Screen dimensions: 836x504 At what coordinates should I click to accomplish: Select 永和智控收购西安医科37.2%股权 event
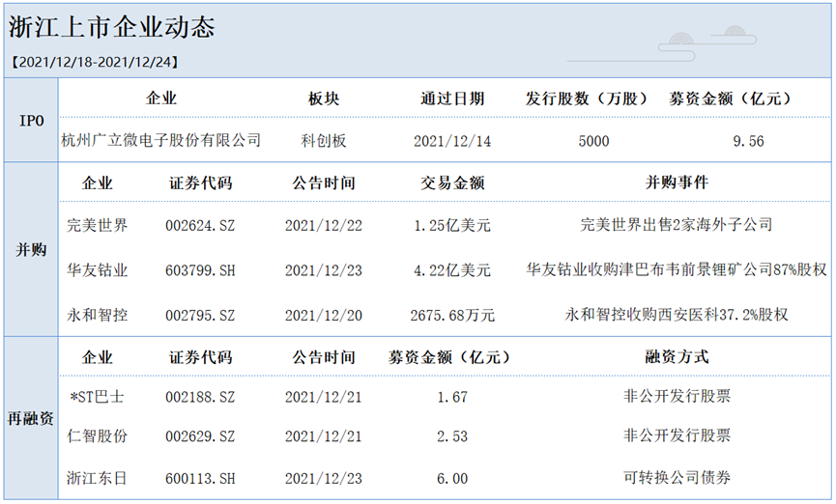(677, 315)
